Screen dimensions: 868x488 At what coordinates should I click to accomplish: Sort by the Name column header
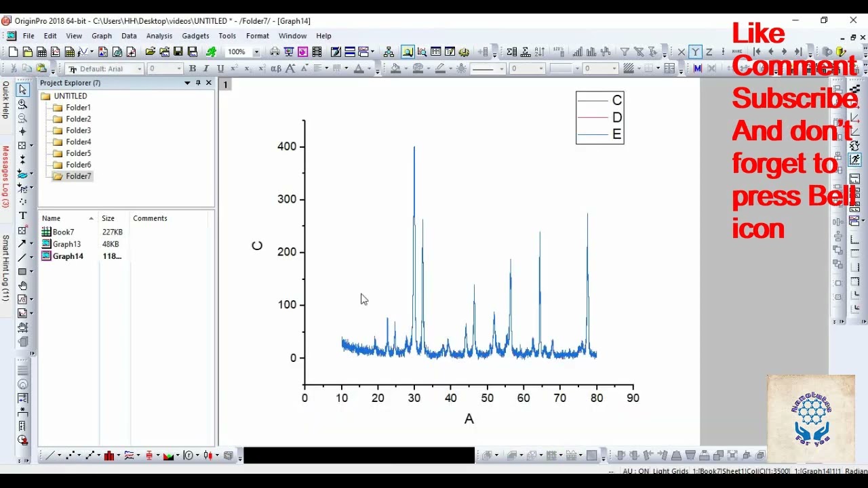(x=68, y=218)
